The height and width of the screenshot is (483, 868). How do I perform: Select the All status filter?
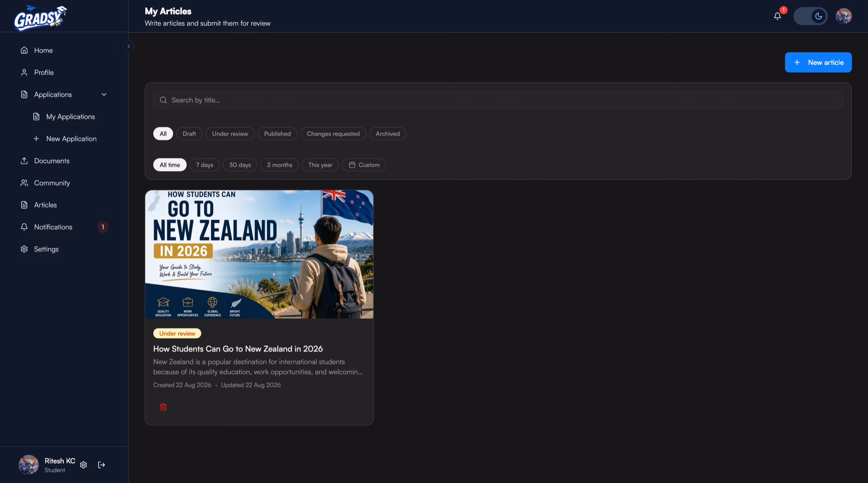tap(163, 134)
